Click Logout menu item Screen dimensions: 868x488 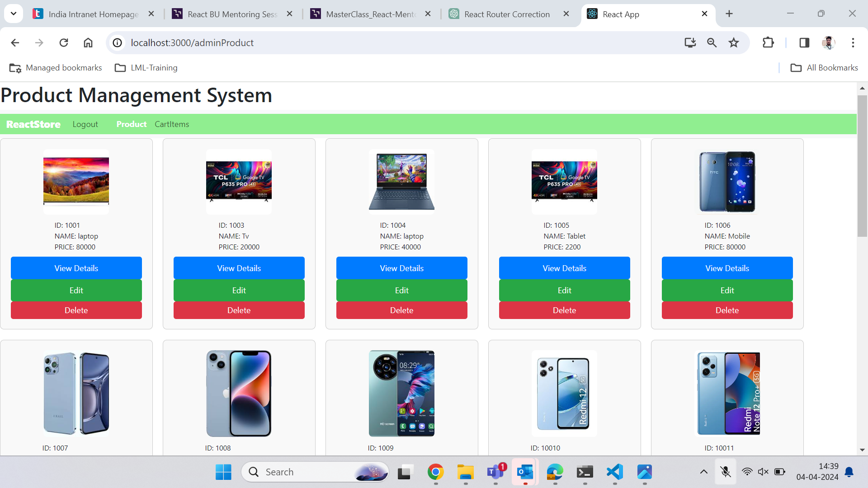coord(86,123)
